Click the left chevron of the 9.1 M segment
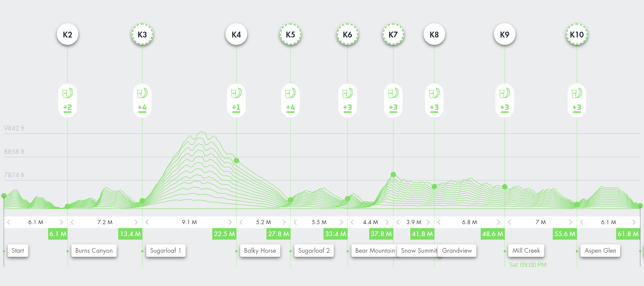The height and width of the screenshot is (286, 644). [147, 222]
